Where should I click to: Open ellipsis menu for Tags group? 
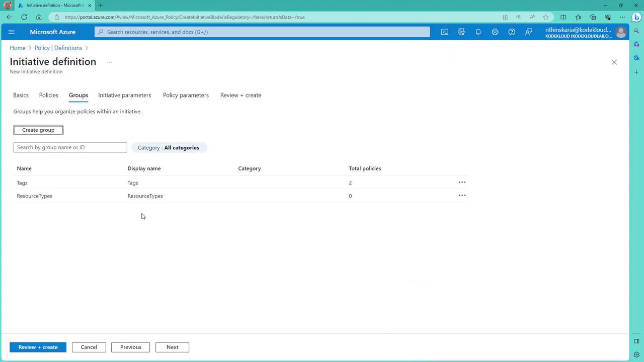(x=462, y=183)
